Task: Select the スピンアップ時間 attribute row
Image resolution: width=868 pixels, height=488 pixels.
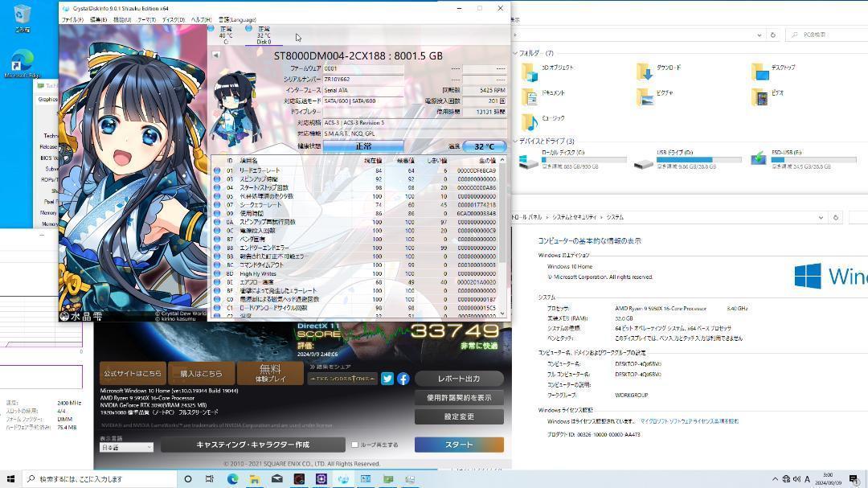Action: [355, 179]
